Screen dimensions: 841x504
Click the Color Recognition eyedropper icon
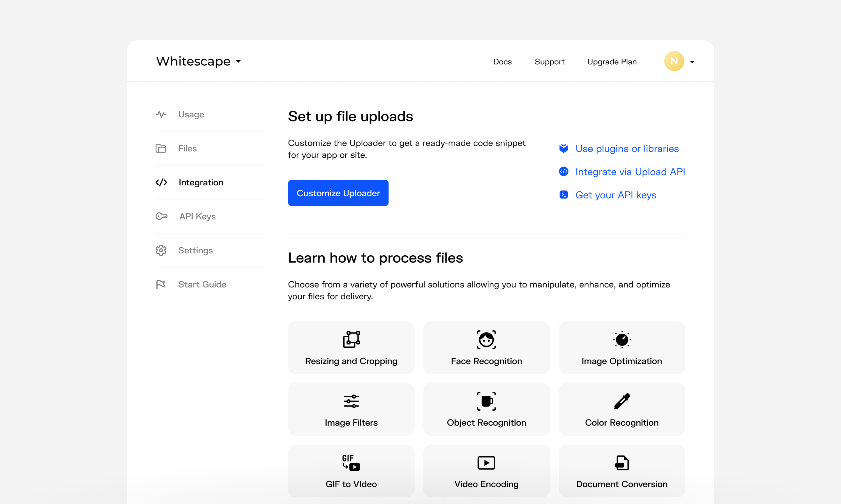(621, 401)
